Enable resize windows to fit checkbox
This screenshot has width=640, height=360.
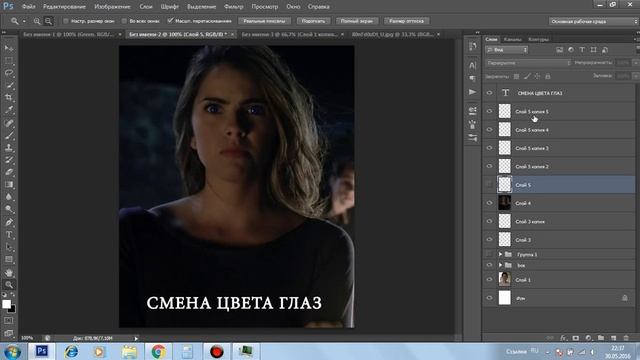coord(66,21)
